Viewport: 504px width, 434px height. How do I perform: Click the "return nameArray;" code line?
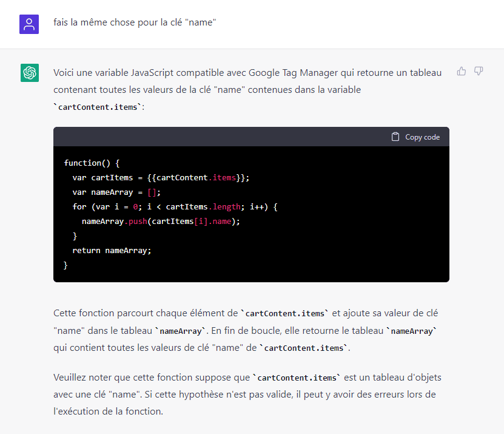[x=112, y=251]
